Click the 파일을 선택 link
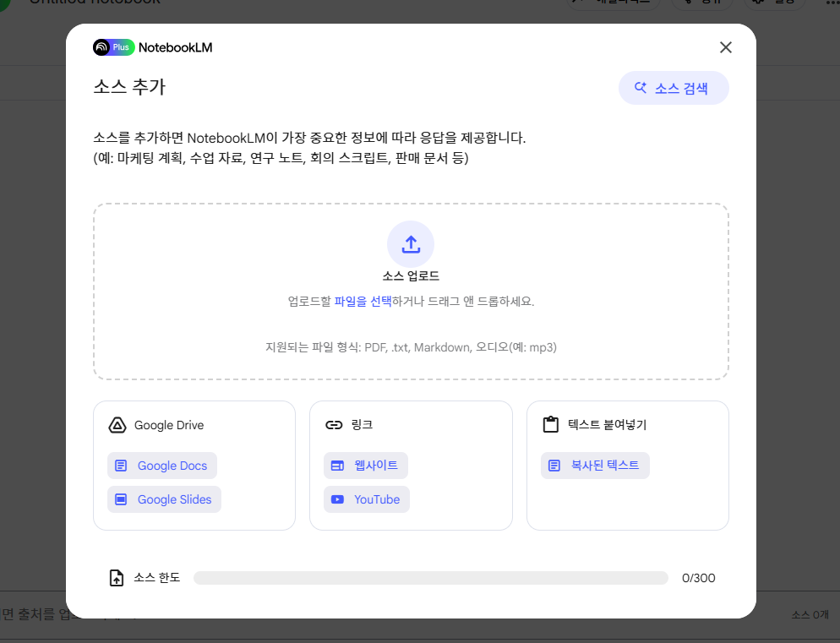 [363, 301]
